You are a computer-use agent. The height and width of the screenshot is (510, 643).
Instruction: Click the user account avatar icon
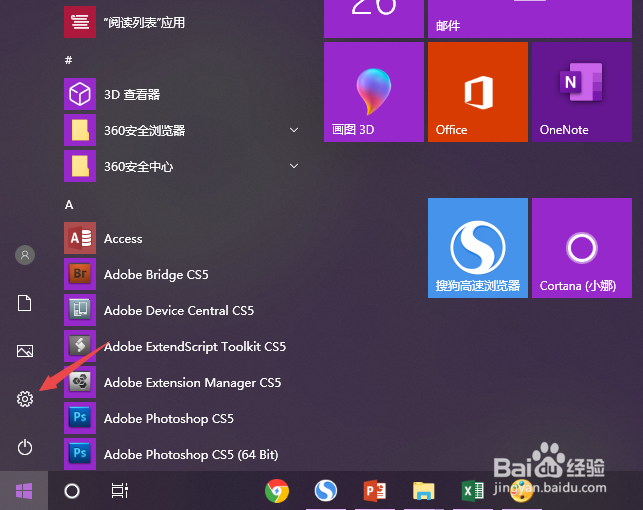tap(25, 255)
